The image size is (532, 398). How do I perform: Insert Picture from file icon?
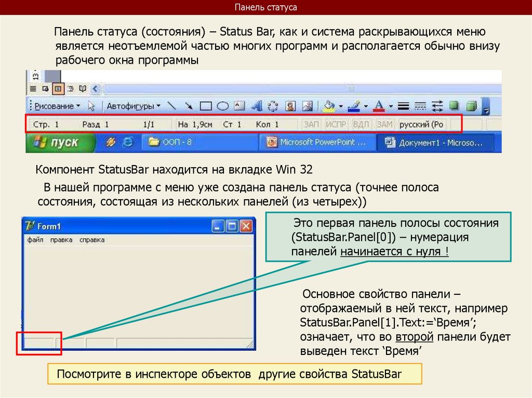coord(308,106)
